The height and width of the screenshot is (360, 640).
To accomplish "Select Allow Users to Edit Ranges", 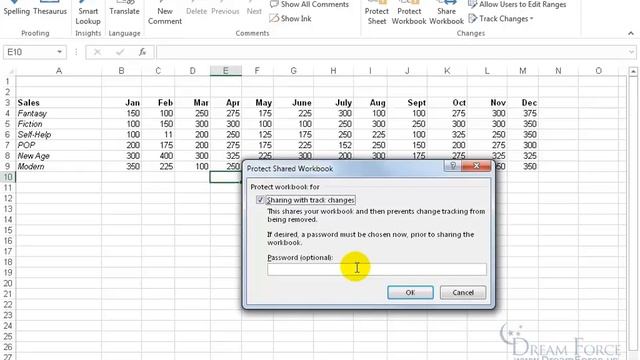I will point(517,4).
